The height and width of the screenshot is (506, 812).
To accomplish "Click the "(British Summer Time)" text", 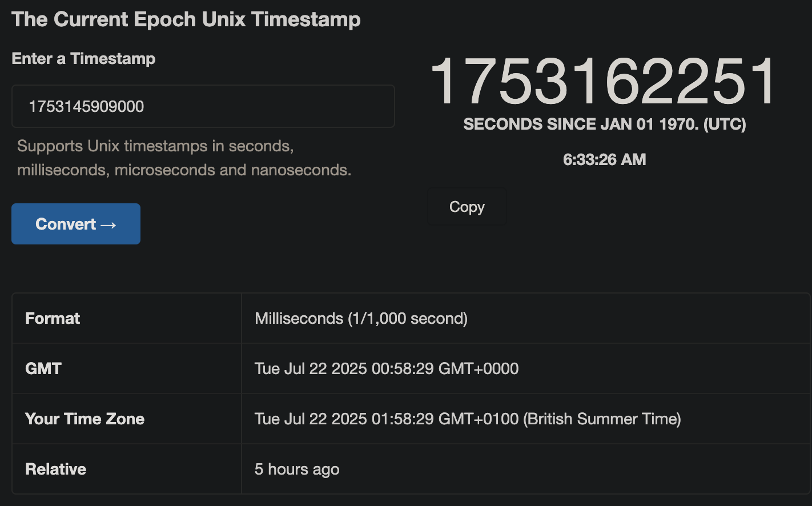I will click(603, 419).
